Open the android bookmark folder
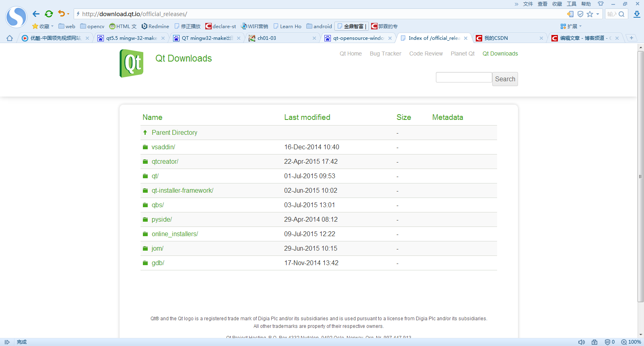The width and height of the screenshot is (644, 346). [319, 26]
